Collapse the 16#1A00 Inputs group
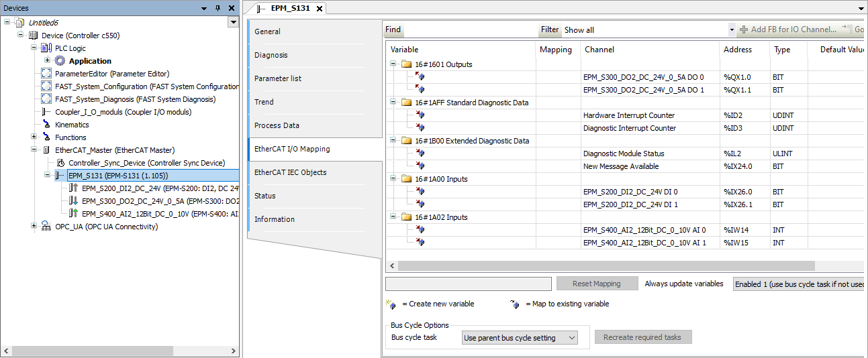The image size is (868, 358). coord(393,179)
